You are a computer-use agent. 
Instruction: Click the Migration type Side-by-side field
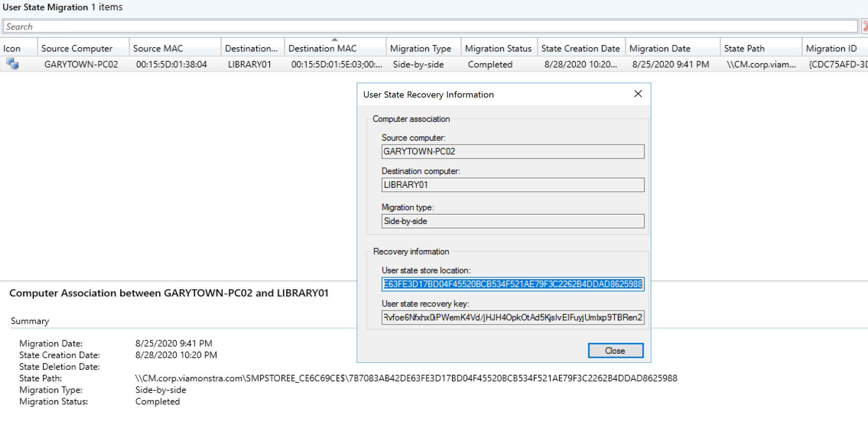(512, 221)
